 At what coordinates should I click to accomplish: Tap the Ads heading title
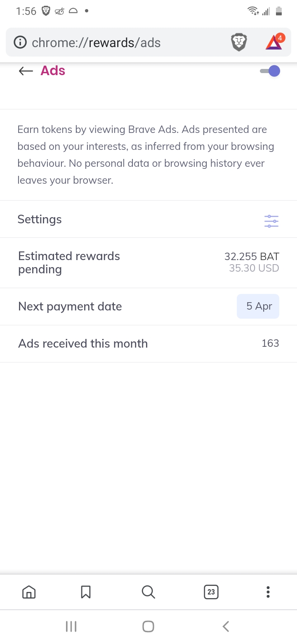(x=53, y=71)
